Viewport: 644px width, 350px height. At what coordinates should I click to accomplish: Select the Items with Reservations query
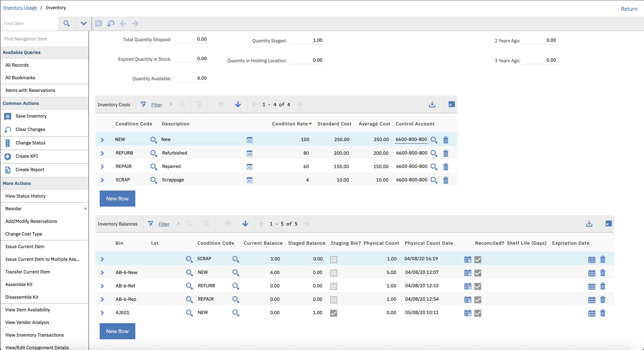30,90
